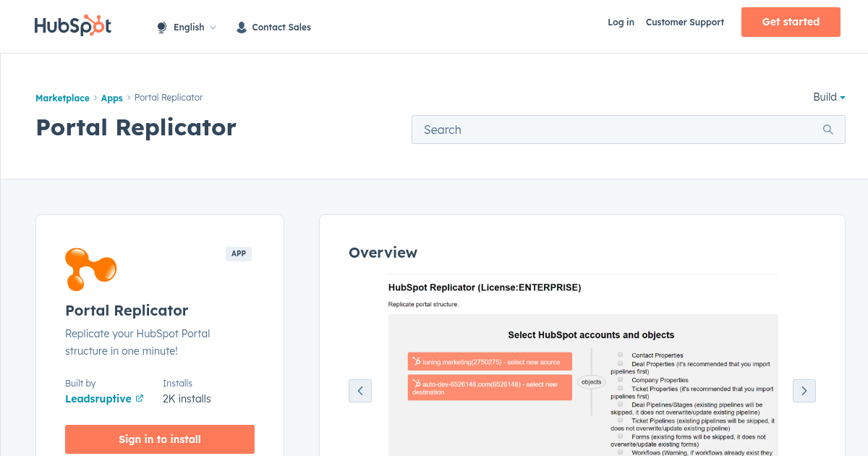The width and height of the screenshot is (868, 456).
Task: Go to previous slide with left arrow
Action: click(x=360, y=390)
